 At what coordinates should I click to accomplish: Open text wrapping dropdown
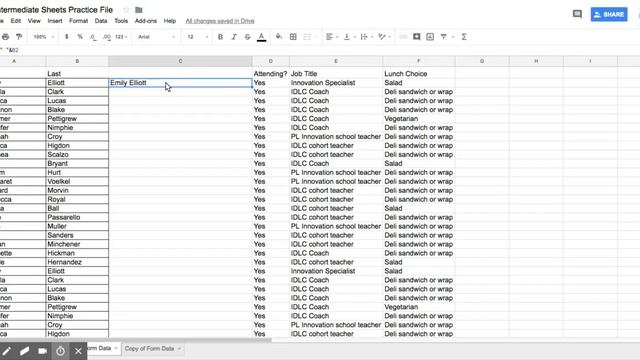tap(367, 37)
